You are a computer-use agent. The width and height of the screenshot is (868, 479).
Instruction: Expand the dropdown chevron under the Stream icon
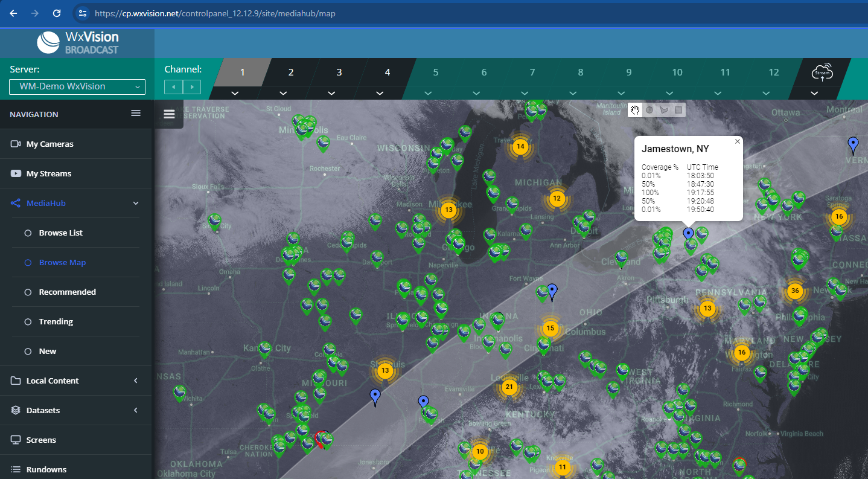coord(815,93)
